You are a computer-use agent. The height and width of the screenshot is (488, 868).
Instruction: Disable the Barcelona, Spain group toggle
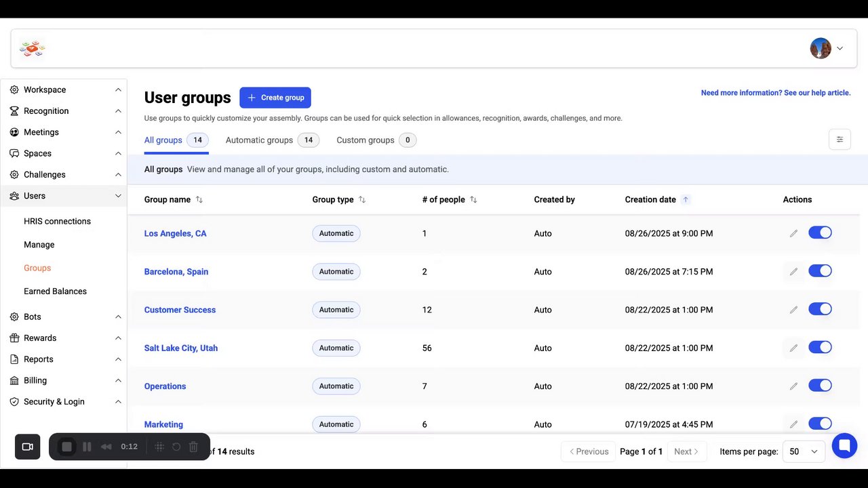click(x=820, y=271)
